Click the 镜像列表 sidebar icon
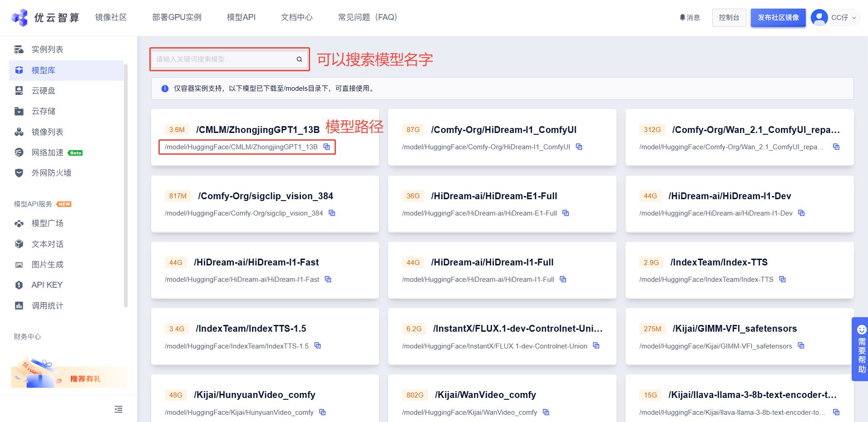This screenshot has height=422, width=868. [19, 132]
